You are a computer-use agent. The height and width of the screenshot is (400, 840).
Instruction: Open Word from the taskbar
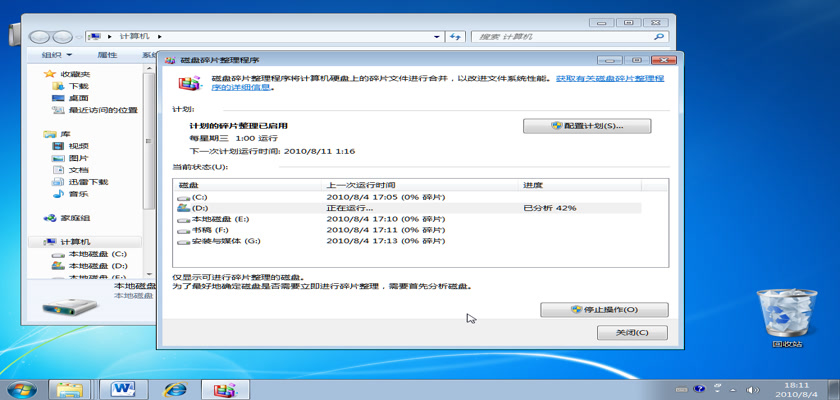point(124,388)
